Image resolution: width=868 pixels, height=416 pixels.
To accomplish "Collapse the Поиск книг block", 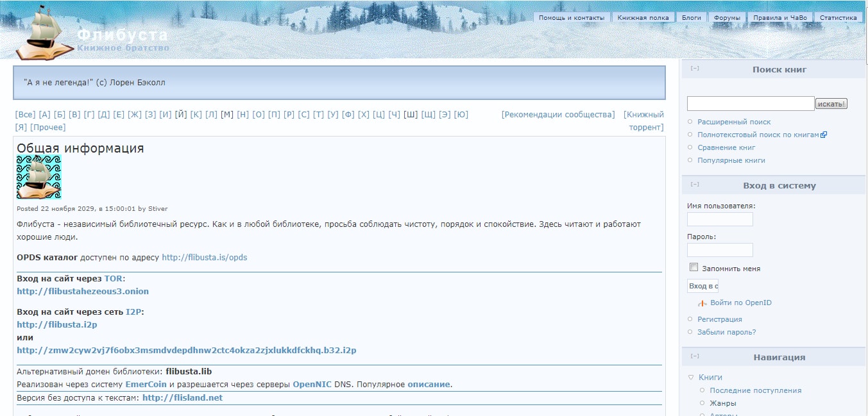I will tap(695, 69).
